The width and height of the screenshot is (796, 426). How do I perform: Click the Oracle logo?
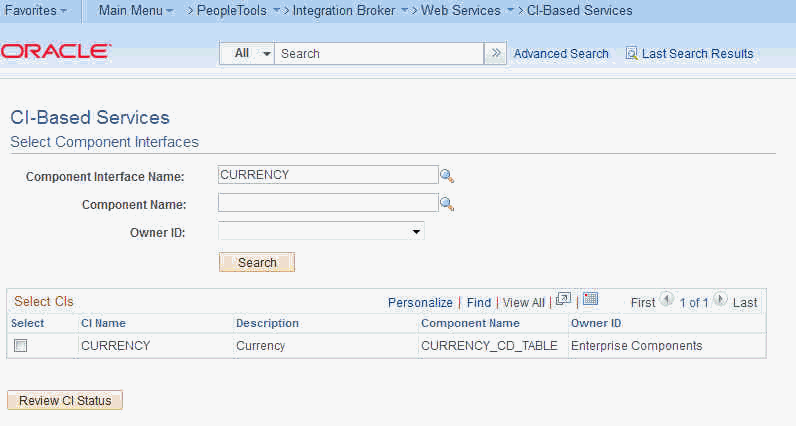coord(56,51)
